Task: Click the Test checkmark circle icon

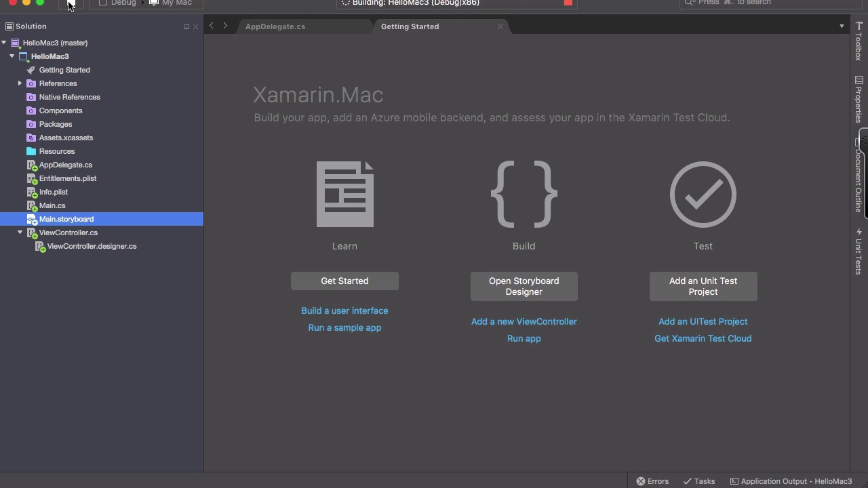Action: coord(703,195)
